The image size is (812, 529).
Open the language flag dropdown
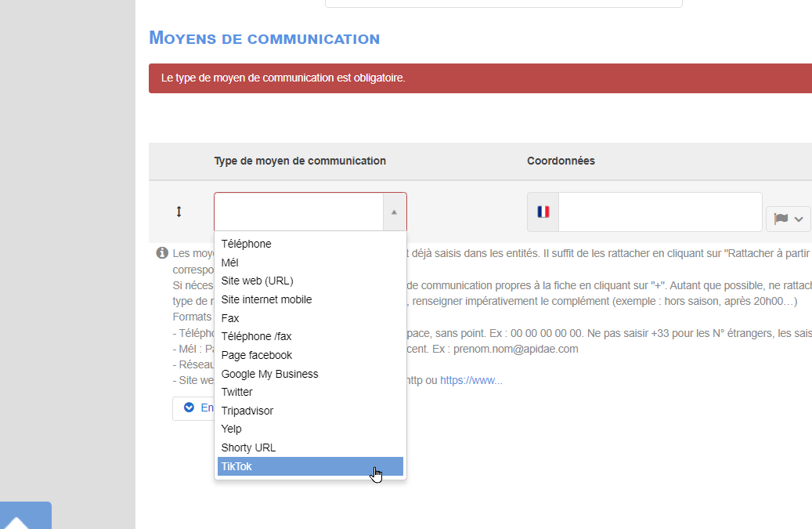click(x=789, y=219)
